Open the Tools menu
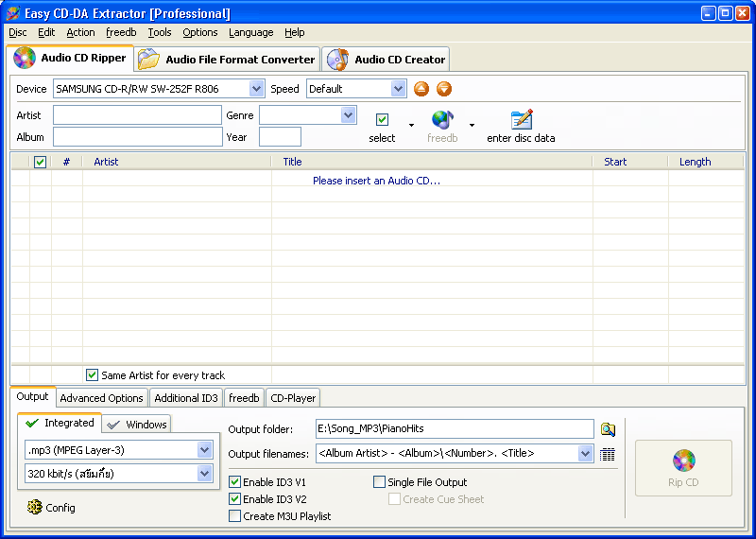 pyautogui.click(x=160, y=32)
